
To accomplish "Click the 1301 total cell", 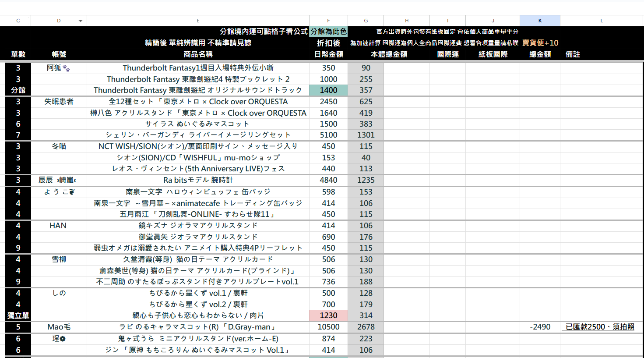I will coord(366,135).
